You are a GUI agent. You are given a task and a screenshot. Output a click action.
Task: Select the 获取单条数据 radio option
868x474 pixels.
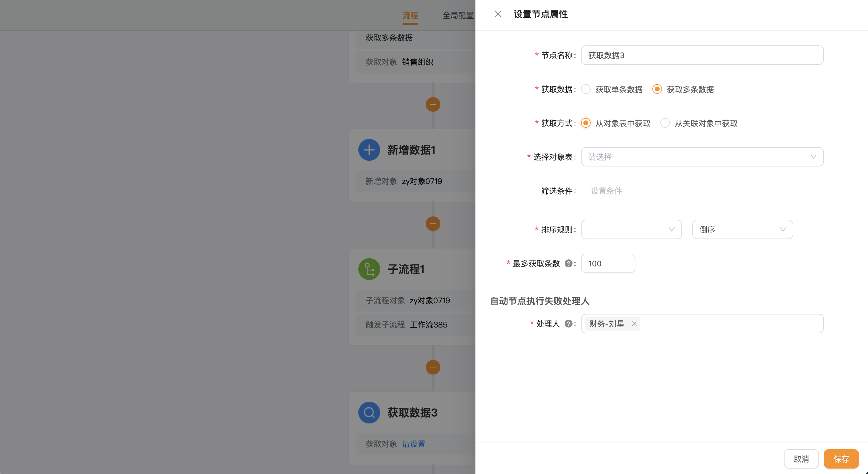pos(586,89)
